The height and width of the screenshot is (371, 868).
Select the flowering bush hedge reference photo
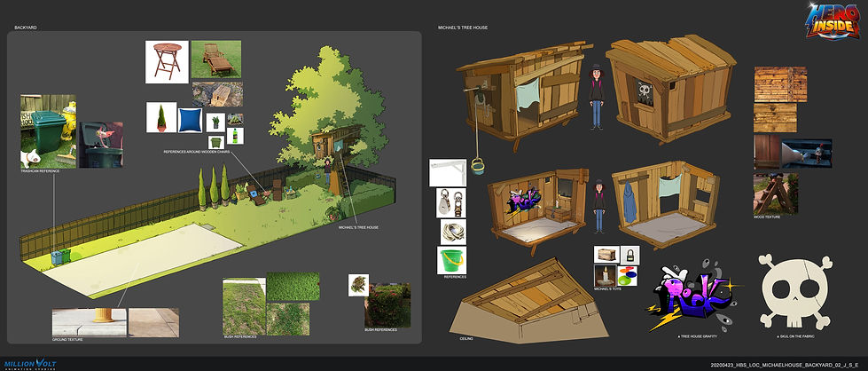[x=387, y=305]
